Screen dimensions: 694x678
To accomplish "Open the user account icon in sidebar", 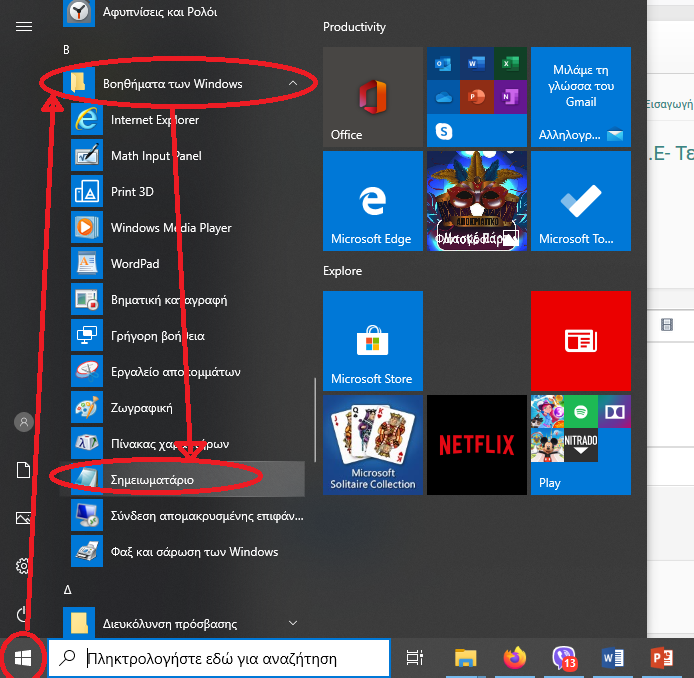I will [x=24, y=422].
